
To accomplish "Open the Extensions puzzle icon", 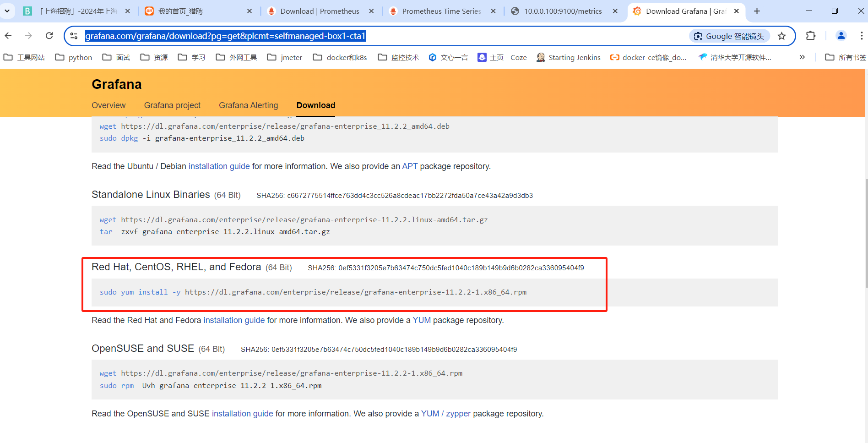I will click(811, 36).
